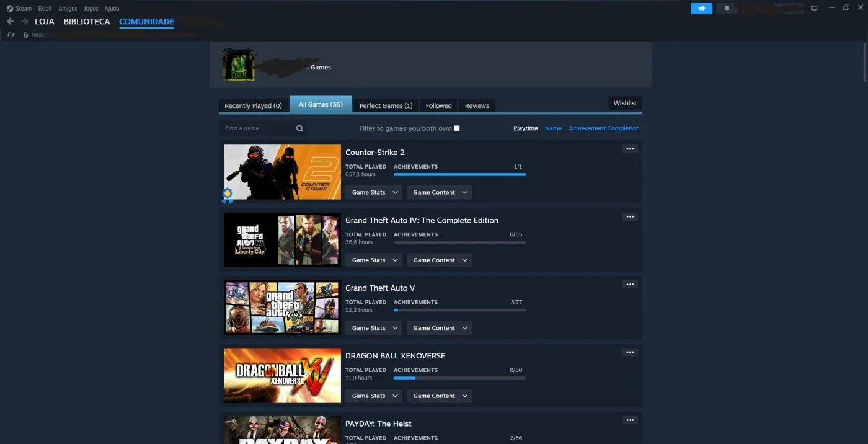
Task: Click the blue perfect-game ribbon badge
Action: click(x=228, y=195)
